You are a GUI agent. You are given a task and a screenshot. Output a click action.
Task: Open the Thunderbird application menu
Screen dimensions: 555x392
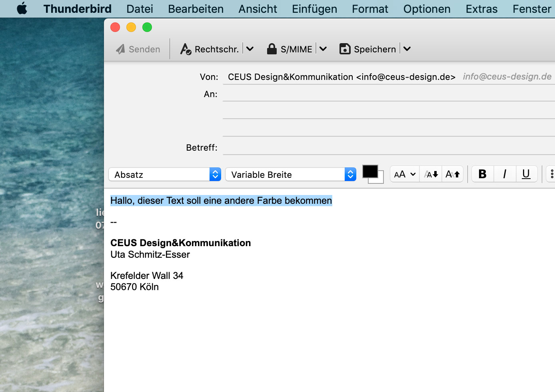tap(77, 9)
